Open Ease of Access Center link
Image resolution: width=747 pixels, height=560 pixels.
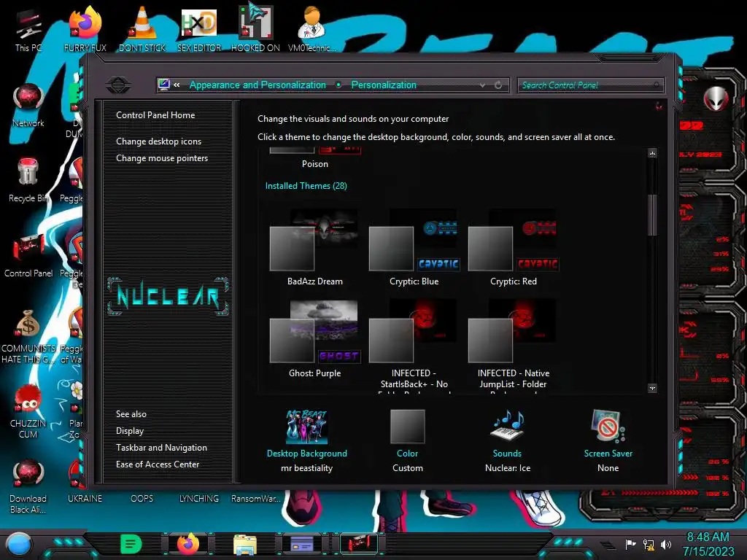point(158,464)
